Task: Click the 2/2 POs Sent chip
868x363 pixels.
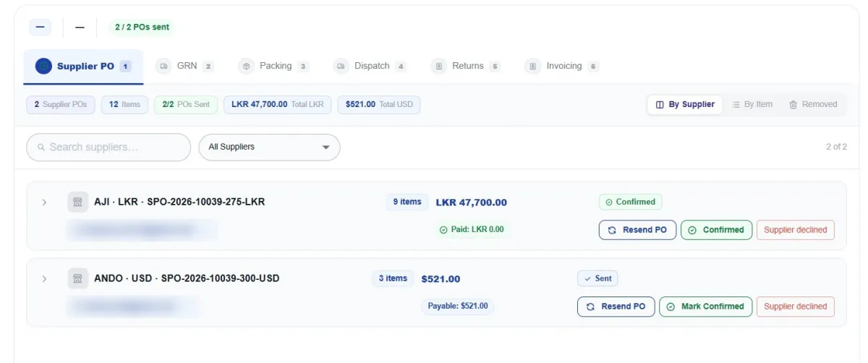Action: coord(186,105)
